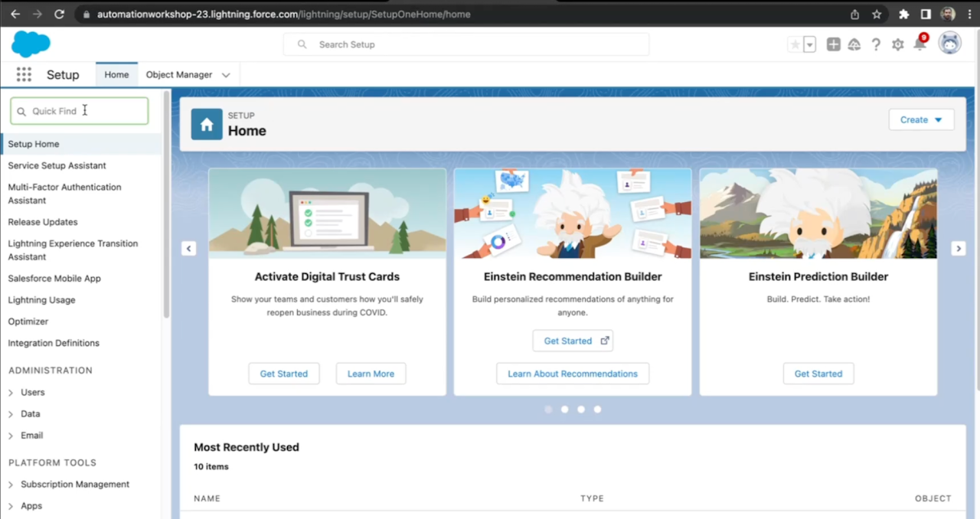This screenshot has height=519, width=980.
Task: Go to next carousel slide arrow
Action: (x=958, y=248)
